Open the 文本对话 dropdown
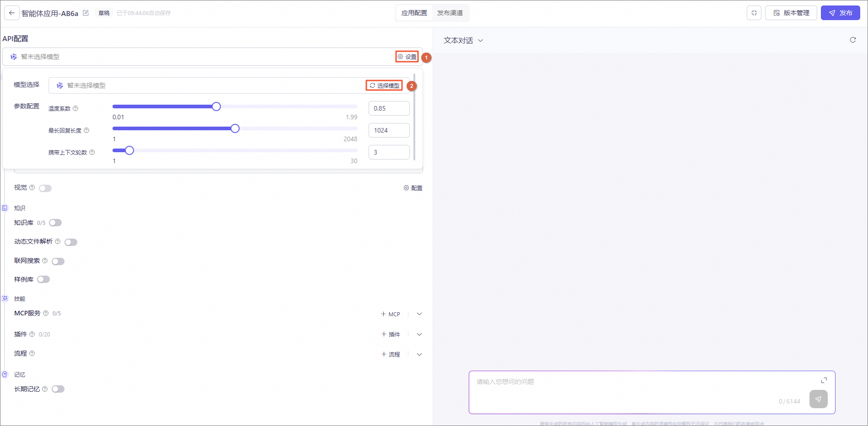Screen dimensions: 868x426 pos(463,40)
